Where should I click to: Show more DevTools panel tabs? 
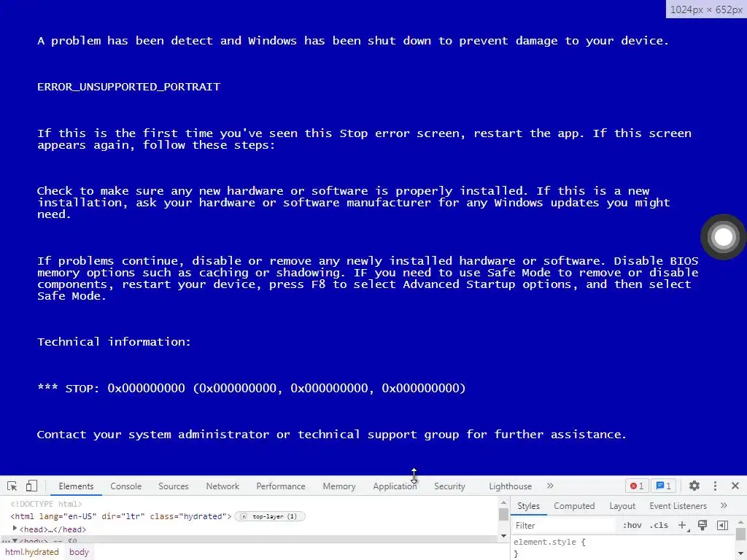tap(550, 486)
